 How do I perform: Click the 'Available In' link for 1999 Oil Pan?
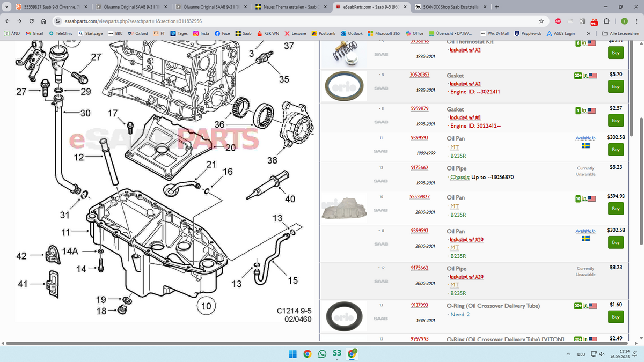pyautogui.click(x=586, y=138)
